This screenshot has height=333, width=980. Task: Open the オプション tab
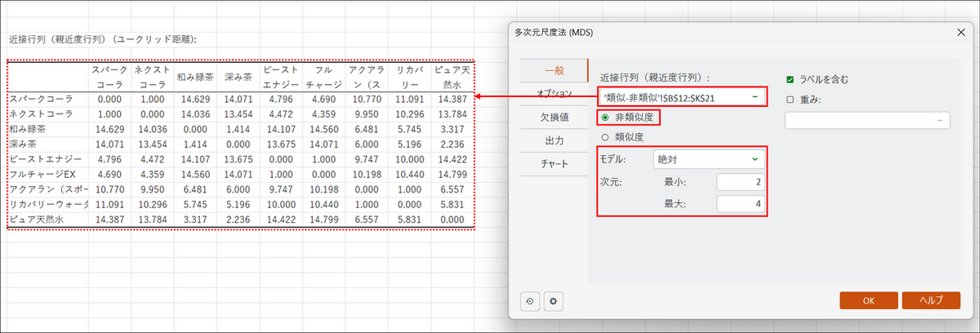553,95
